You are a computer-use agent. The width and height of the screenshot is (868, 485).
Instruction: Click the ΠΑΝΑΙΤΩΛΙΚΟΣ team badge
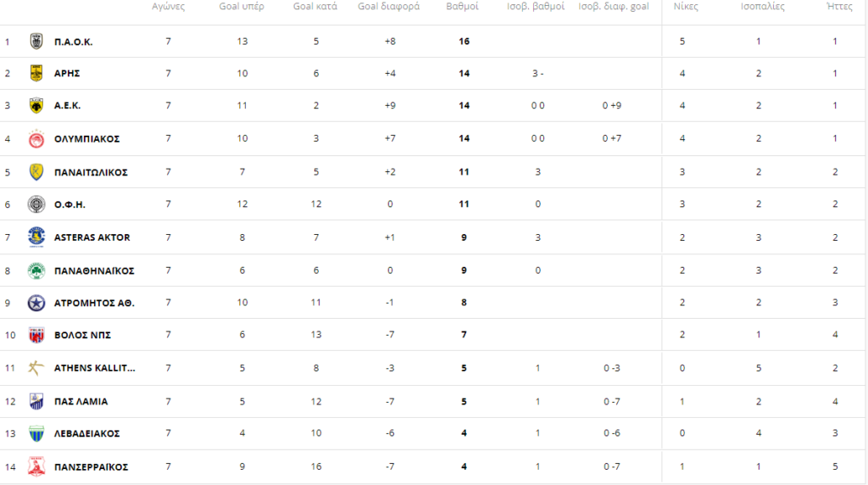pyautogui.click(x=36, y=171)
